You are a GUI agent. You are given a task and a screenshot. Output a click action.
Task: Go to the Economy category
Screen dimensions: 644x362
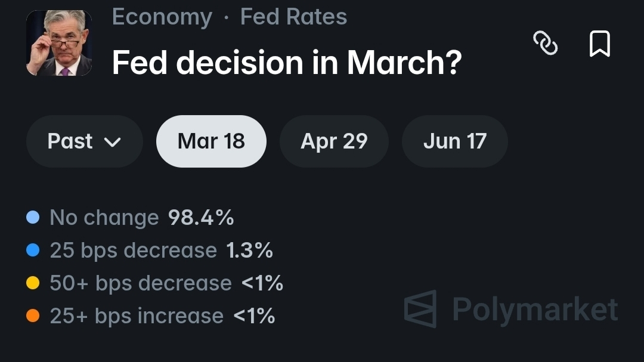162,17
